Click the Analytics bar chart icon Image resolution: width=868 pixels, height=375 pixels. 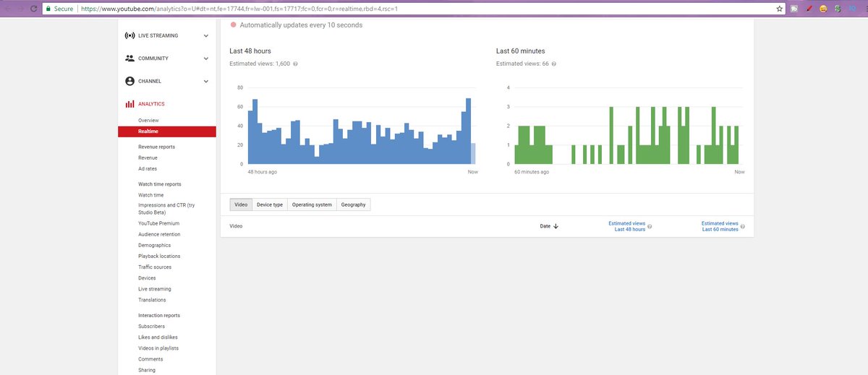point(129,104)
